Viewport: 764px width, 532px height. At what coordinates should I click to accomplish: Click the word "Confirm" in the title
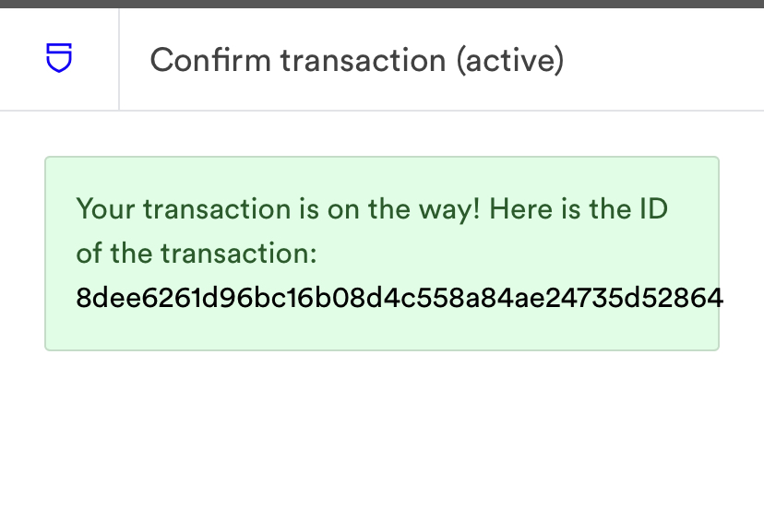(210, 60)
